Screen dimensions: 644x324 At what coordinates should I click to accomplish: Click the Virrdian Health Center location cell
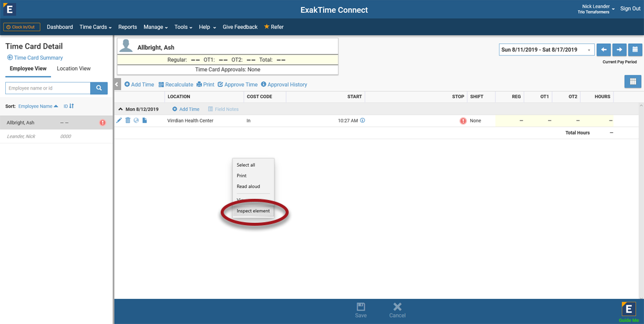tap(190, 120)
